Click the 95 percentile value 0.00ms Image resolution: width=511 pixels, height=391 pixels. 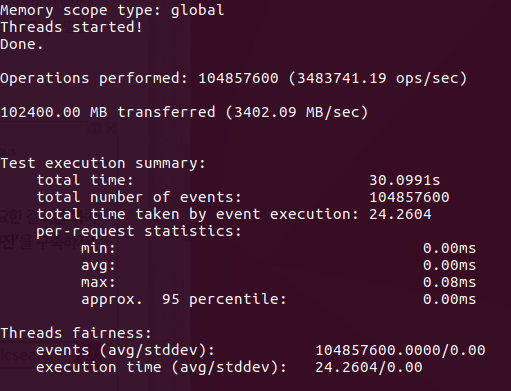coord(449,299)
